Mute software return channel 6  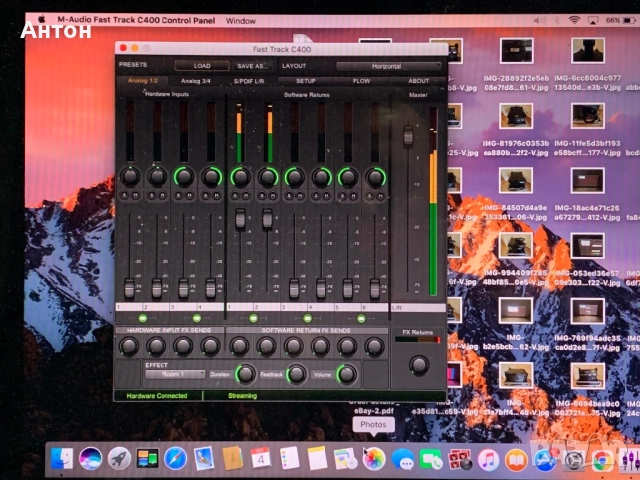[x=380, y=196]
